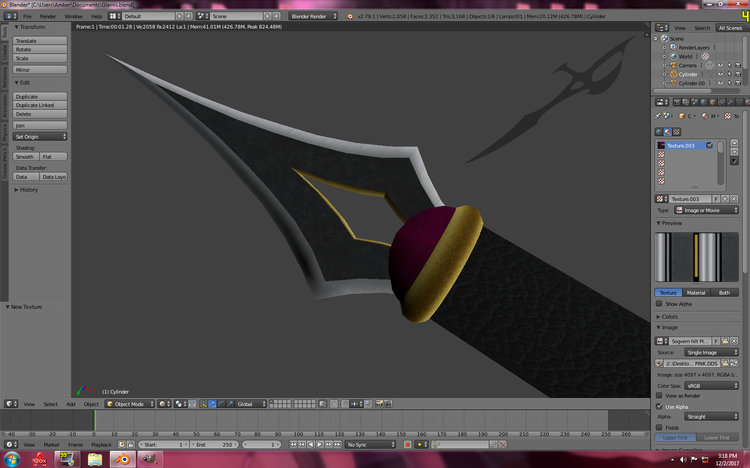Disable the Use Alpha checkbox
The image size is (750, 468).
tap(659, 406)
